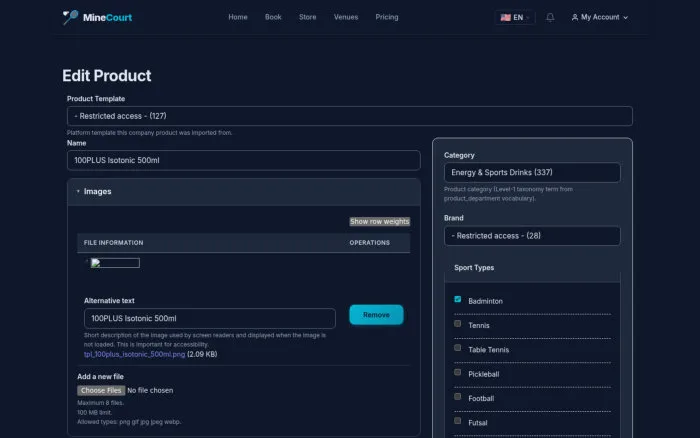The height and width of the screenshot is (438, 700).
Task: Open the Pricing page
Action: point(387,17)
